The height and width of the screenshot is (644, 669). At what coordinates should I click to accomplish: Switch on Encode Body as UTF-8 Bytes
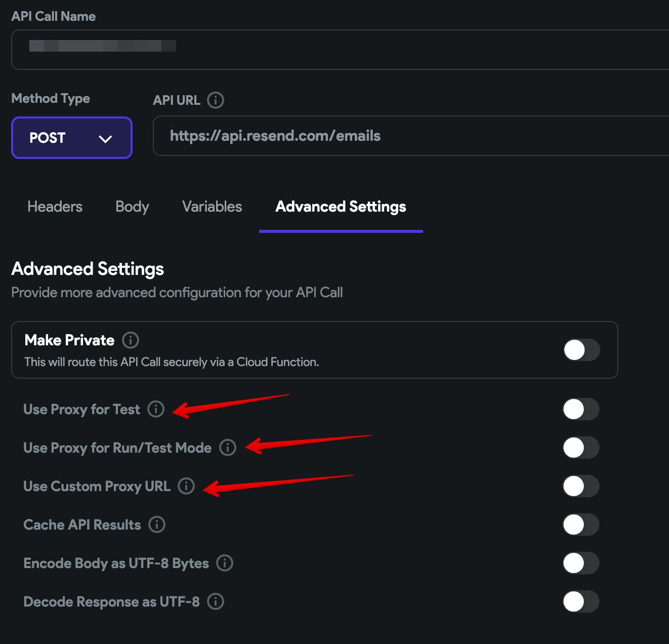tap(581, 563)
